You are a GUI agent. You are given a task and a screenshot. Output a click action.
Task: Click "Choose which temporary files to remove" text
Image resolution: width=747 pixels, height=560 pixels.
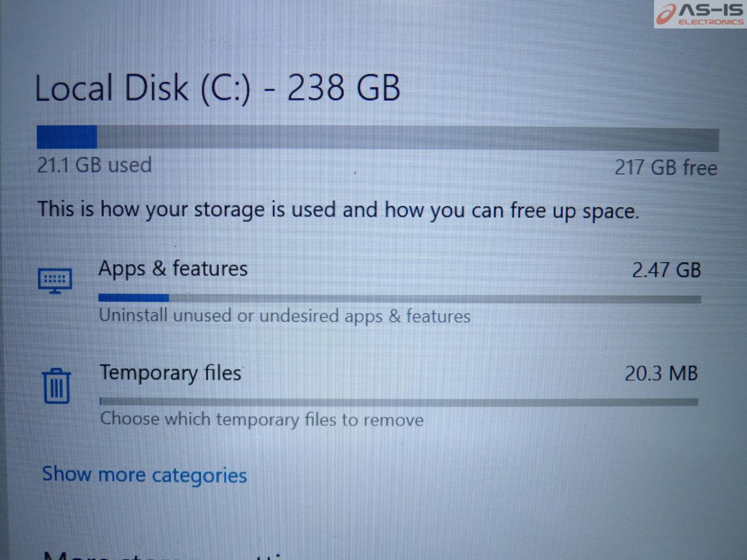point(261,419)
